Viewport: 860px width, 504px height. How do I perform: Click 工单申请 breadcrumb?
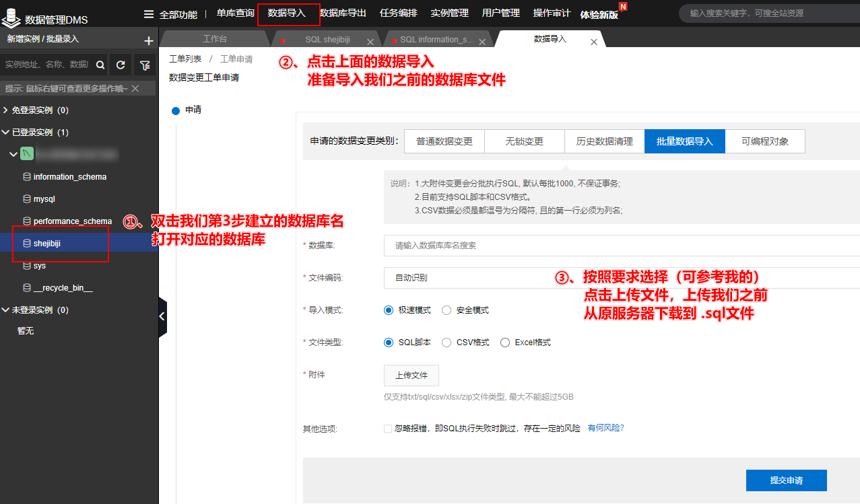coord(236,59)
